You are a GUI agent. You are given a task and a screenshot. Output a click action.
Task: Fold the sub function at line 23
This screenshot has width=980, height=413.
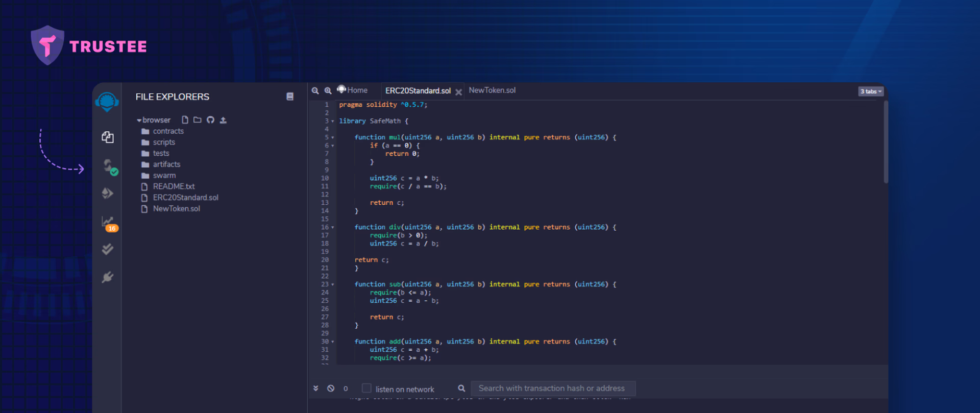tap(333, 285)
